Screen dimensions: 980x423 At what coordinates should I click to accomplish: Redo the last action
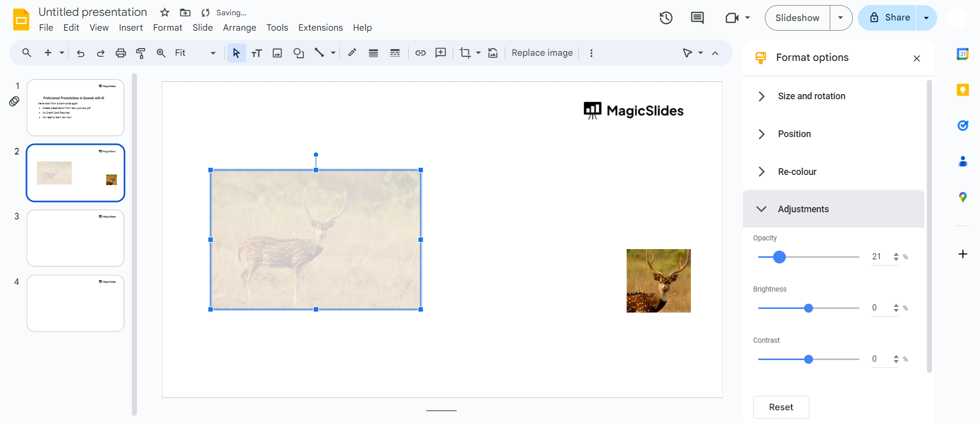(x=101, y=53)
